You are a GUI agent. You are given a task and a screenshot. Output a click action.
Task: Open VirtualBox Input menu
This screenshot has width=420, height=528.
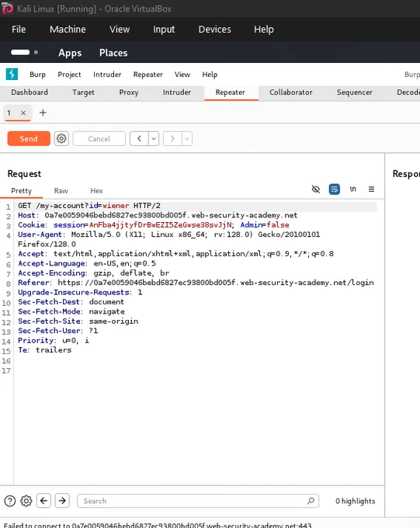(164, 30)
